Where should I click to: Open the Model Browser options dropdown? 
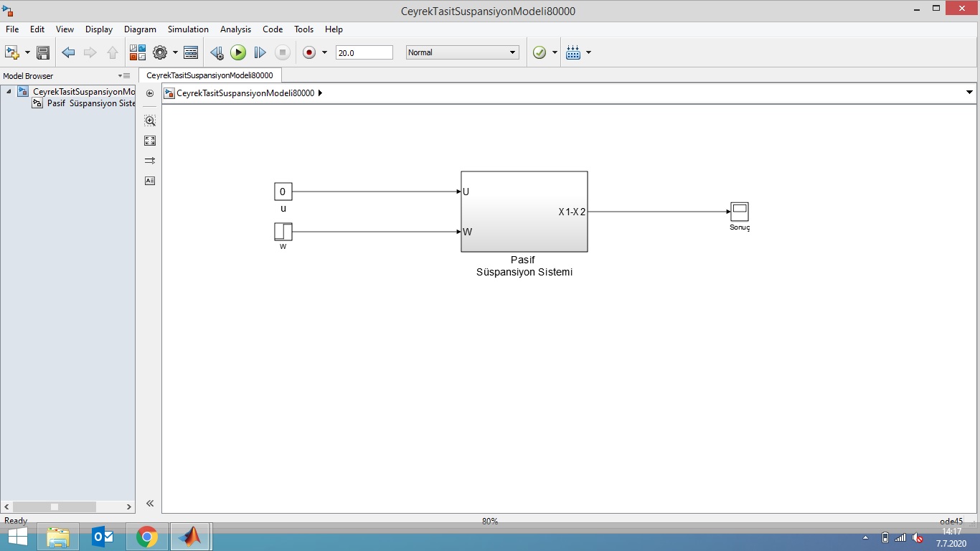[124, 76]
